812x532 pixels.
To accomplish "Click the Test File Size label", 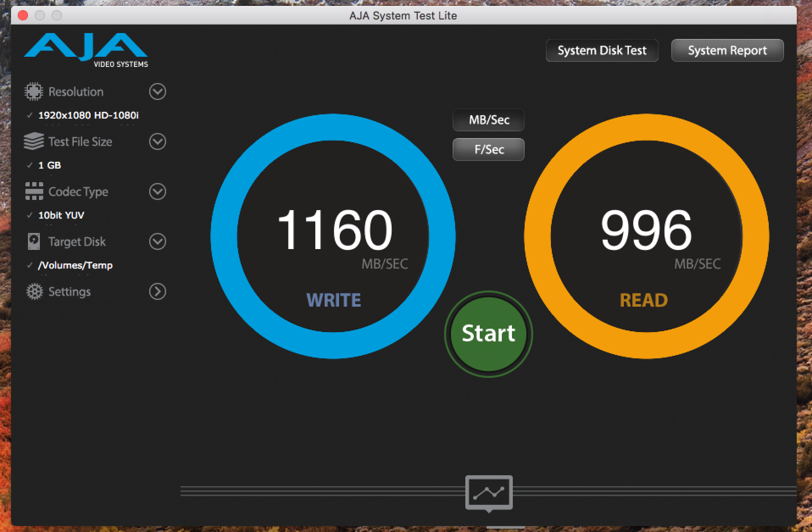I will point(80,141).
